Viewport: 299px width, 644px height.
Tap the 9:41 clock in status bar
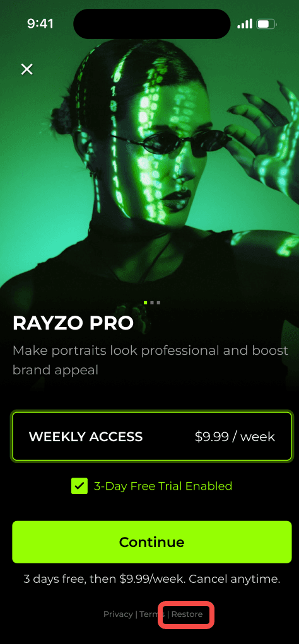tap(40, 24)
